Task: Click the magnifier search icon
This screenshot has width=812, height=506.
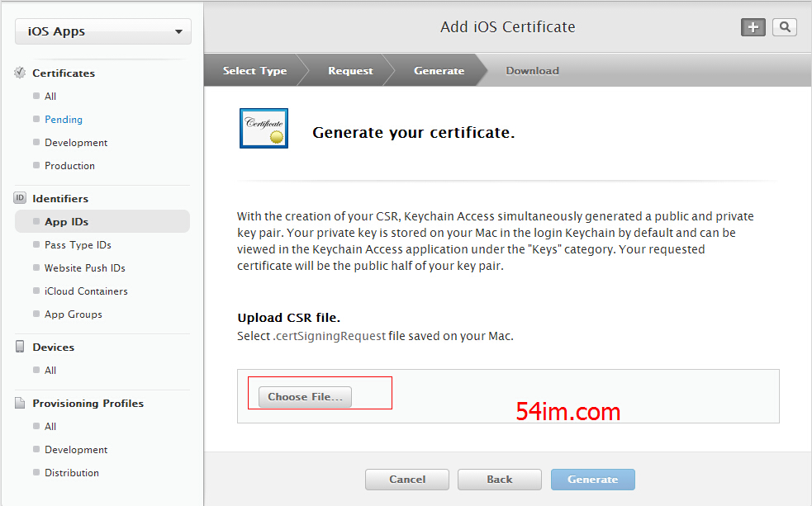Action: pyautogui.click(x=785, y=27)
